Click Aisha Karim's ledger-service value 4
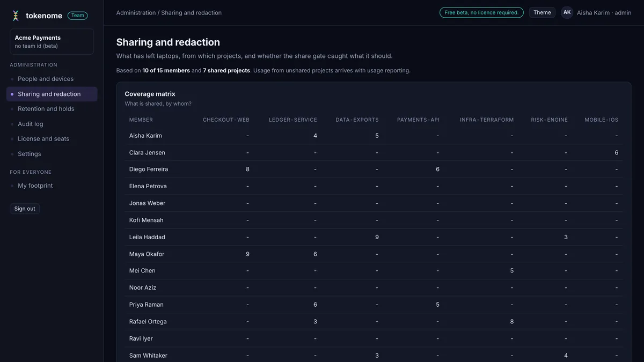Viewport: 644px width, 362px height. pos(315,136)
